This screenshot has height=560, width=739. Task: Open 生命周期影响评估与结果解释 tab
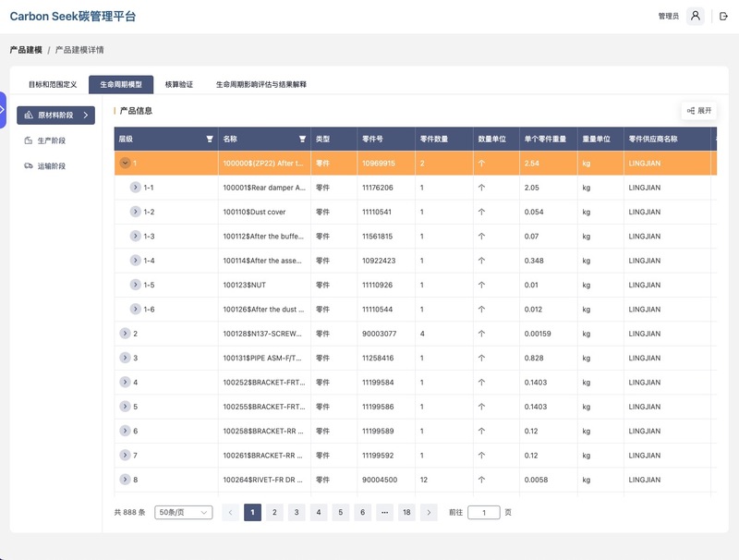click(261, 85)
